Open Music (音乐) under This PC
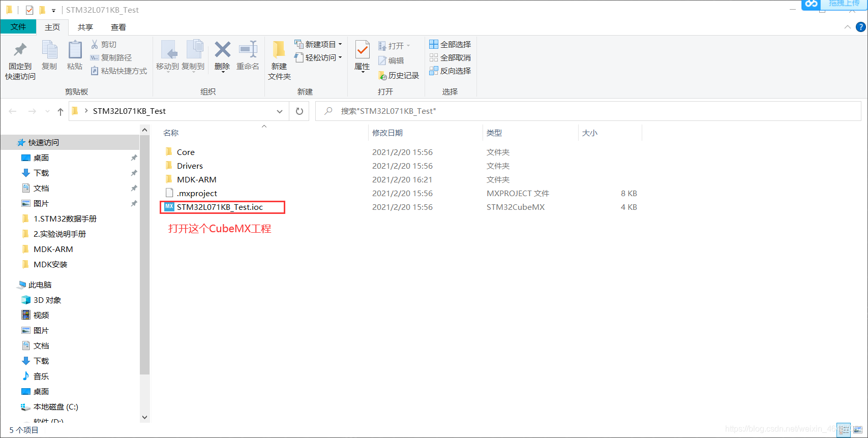 point(35,376)
